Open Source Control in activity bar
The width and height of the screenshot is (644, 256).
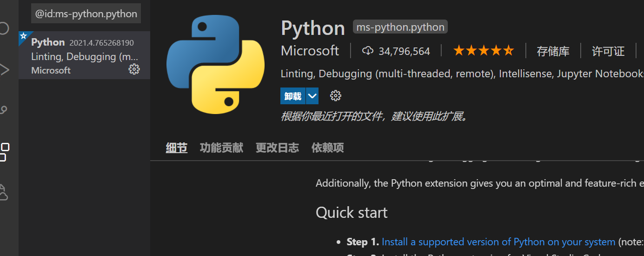click(x=4, y=110)
